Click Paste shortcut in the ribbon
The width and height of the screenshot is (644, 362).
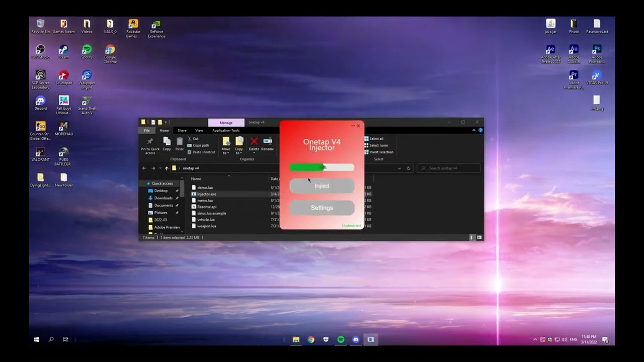tap(201, 152)
